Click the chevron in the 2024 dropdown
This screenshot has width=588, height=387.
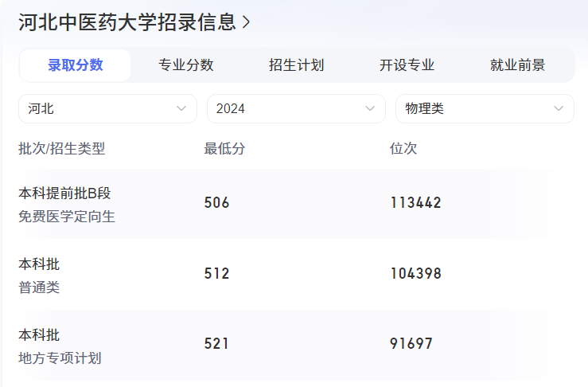coord(370,108)
